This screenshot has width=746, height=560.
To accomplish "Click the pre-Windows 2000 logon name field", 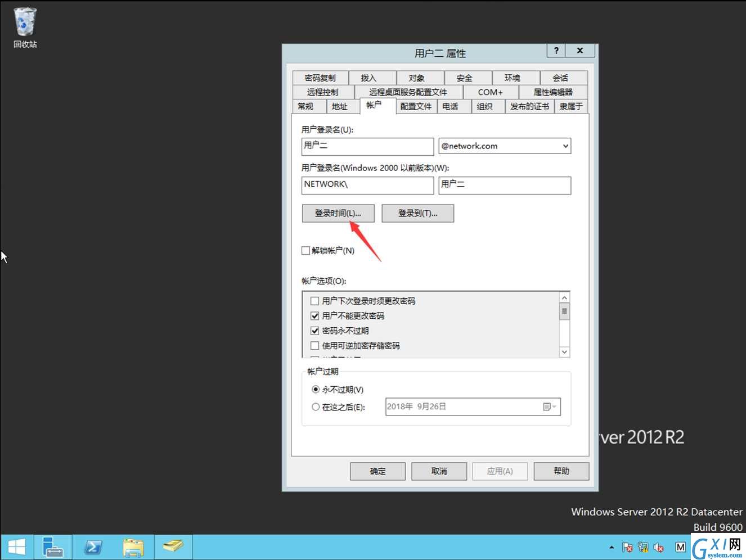I will pyautogui.click(x=505, y=185).
